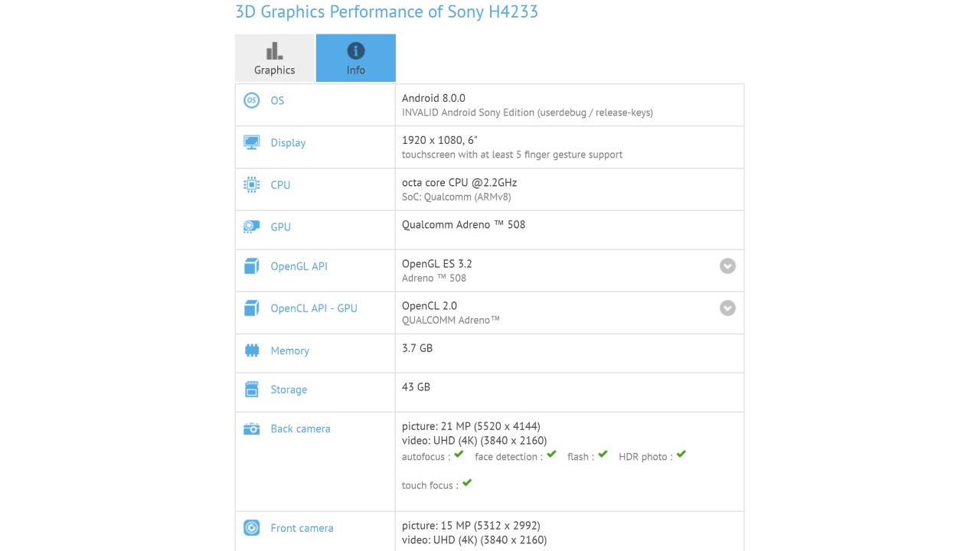This screenshot has width=980, height=551.
Task: Expand the OpenGL ES 3.2 details arrow
Action: (x=727, y=266)
